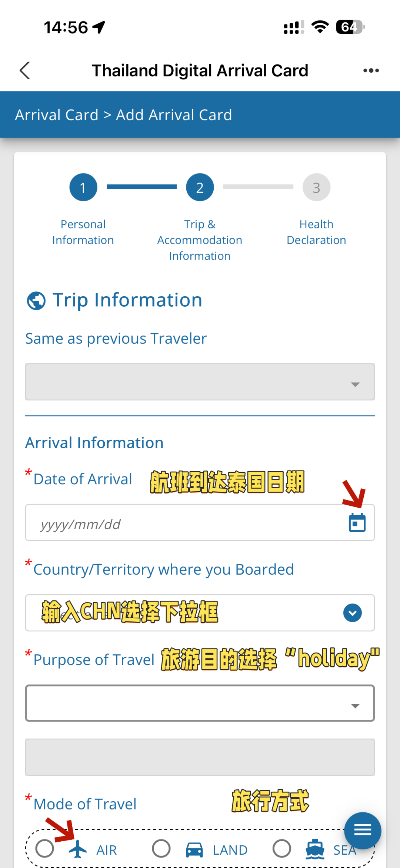This screenshot has height=868, width=400.
Task: Go to step 3 Health Declaration
Action: coord(316,187)
